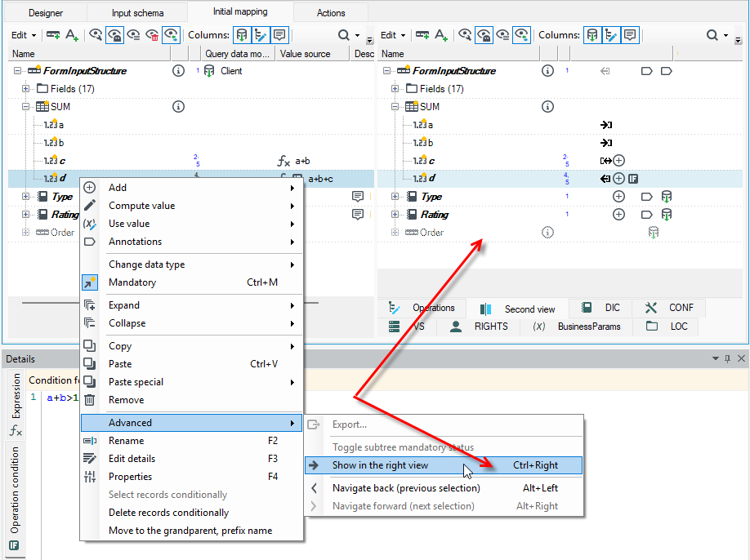
Task: Open the Edit dropdown in left pane
Action: click(24, 35)
